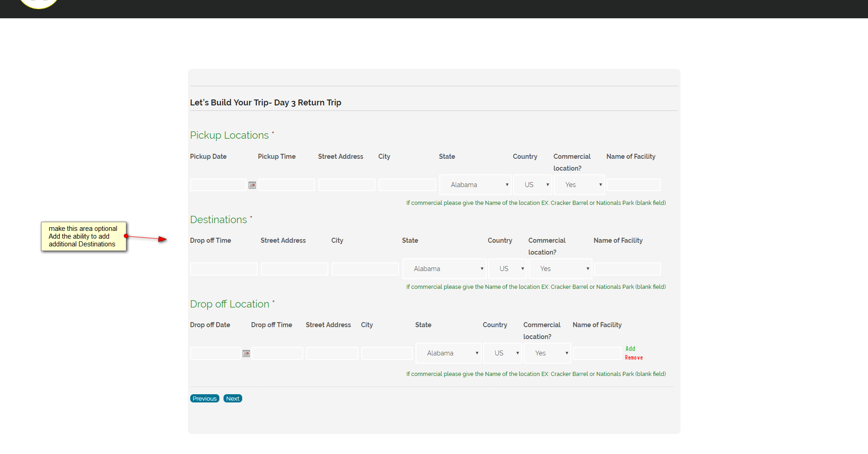Focus Pickup Locations Name of Facility field
Screen dimensions: 868x454
coord(634,185)
